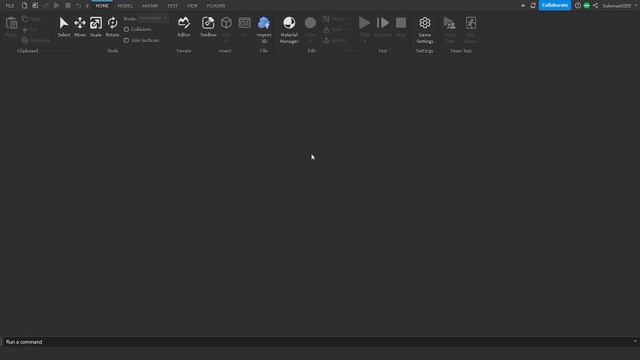The image size is (640, 360).
Task: Click the quick-access Play icon
Action: coord(57,6)
